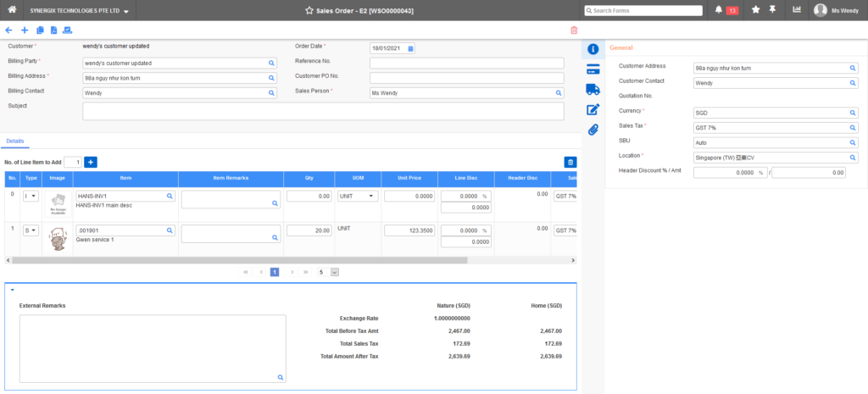Open the notifications bell
Viewport: 868px width, 394px height.
pos(719,10)
